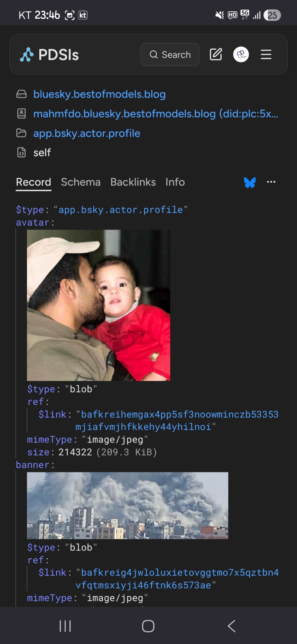
Task: Tap the compose record pencil icon
Action: coord(216,54)
